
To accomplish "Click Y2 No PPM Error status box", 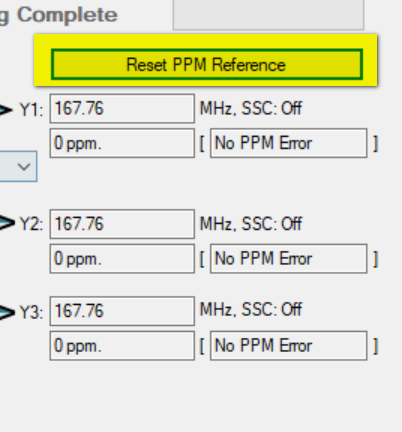I will pyautogui.click(x=289, y=258).
